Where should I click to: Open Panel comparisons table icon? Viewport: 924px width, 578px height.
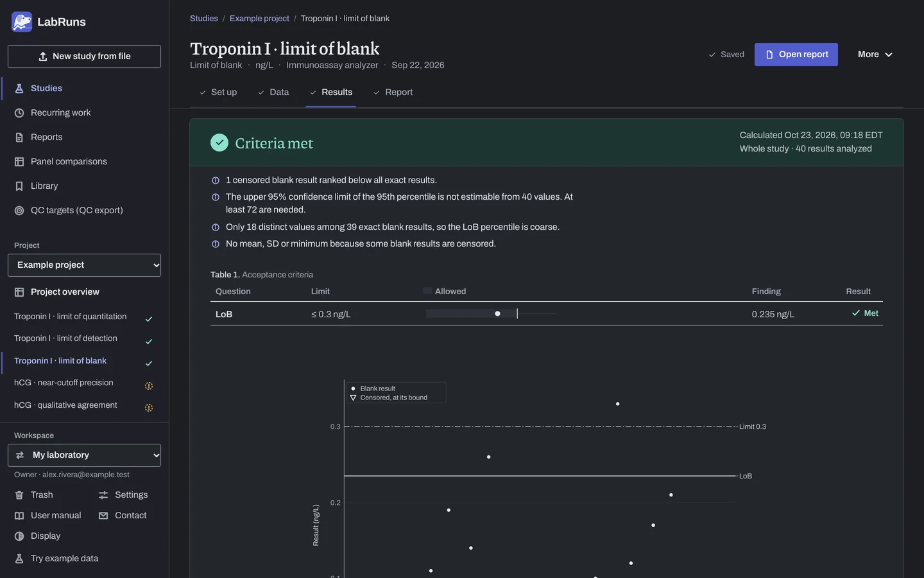click(x=19, y=162)
